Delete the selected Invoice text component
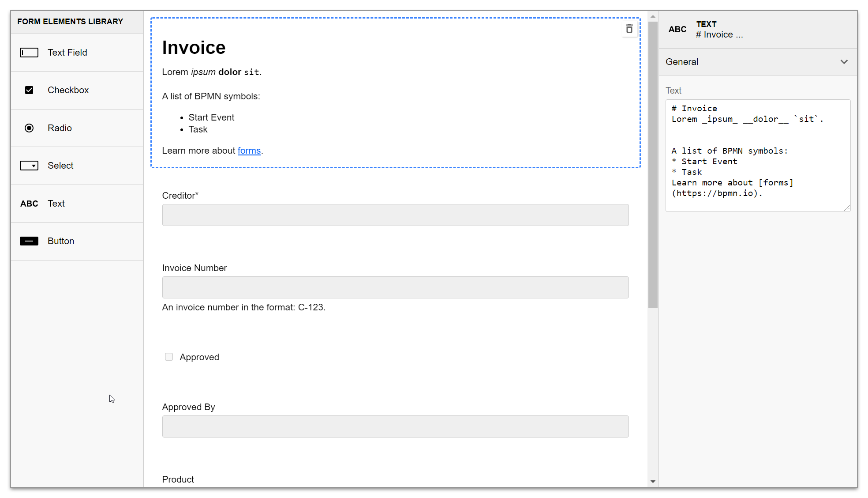The image size is (868, 498). tap(629, 29)
